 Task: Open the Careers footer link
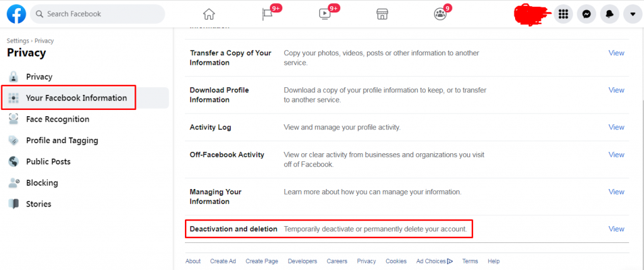coord(337,261)
